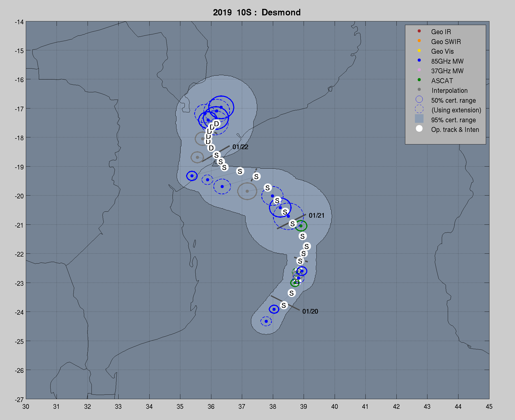Click the gray Interpolation legend dot

click(x=419, y=89)
